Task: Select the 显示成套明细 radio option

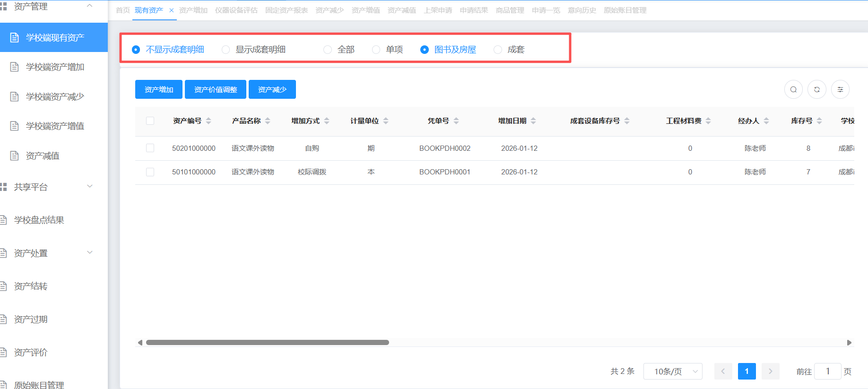Action: pyautogui.click(x=226, y=50)
